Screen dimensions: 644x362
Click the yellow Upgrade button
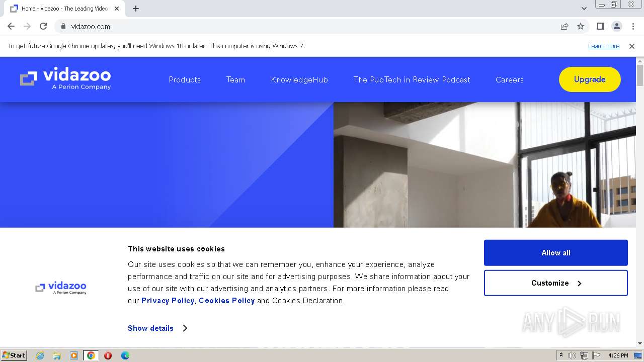point(590,79)
